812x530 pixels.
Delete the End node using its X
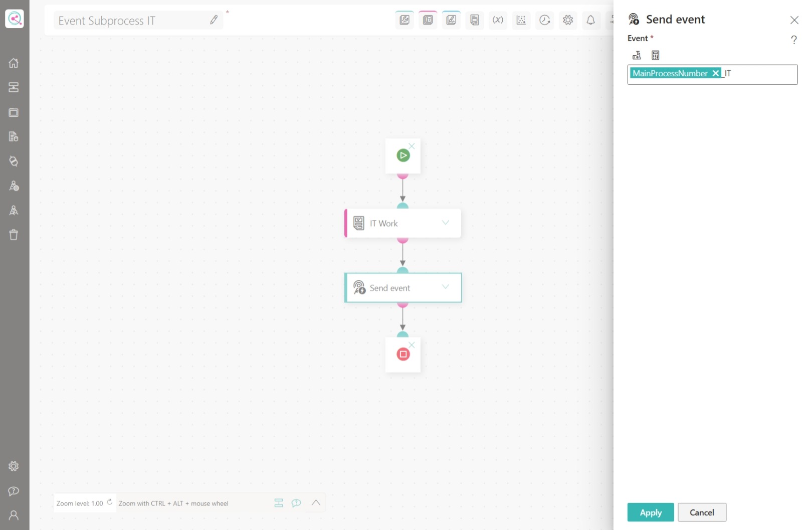(412, 345)
